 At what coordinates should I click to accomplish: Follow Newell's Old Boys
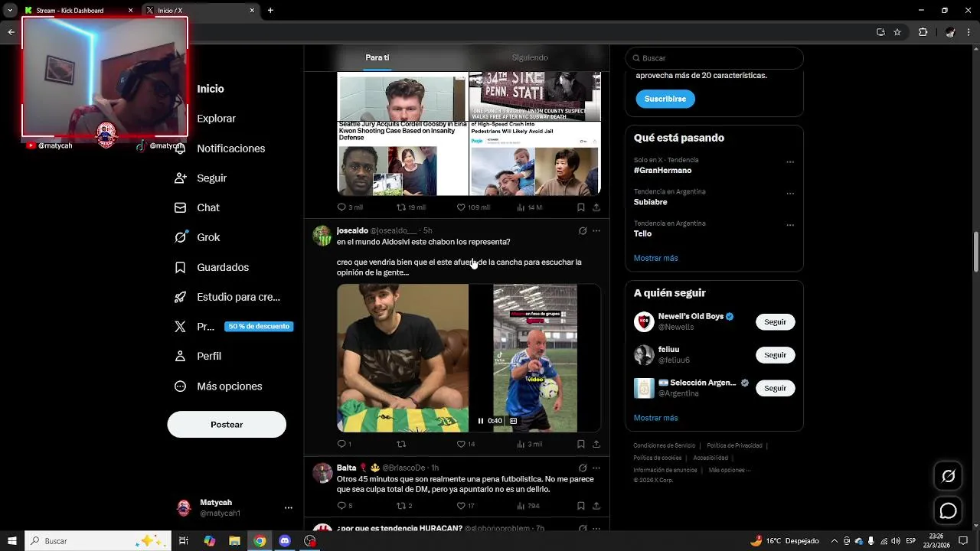[775, 322]
